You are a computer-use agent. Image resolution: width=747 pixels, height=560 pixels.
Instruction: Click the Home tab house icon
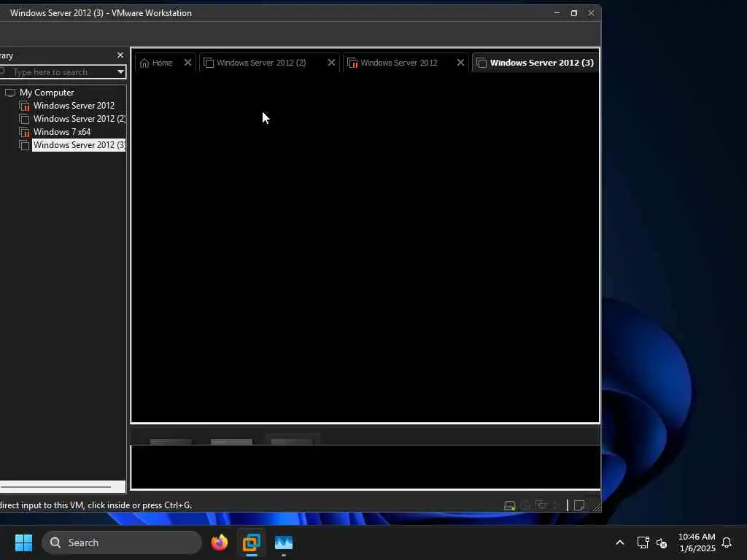[144, 63]
